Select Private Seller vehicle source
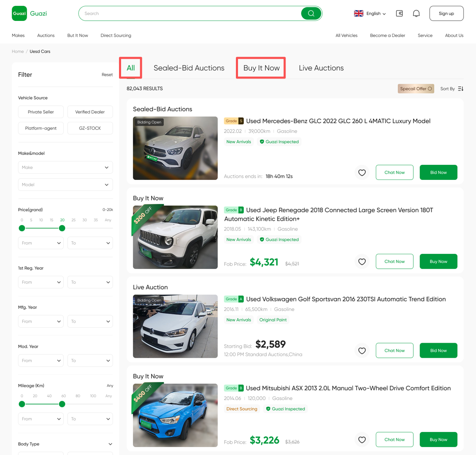 [x=41, y=112]
